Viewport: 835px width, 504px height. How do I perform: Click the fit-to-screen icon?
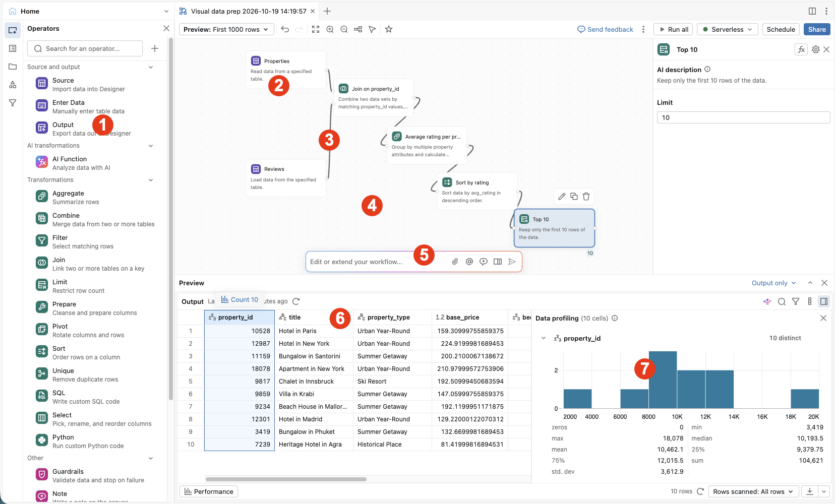tap(316, 29)
